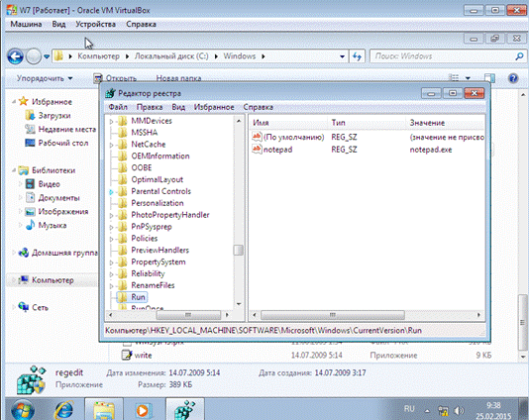Click the Windows breadcrumb in address bar
Screen dimensions: 529x420
[240, 56]
